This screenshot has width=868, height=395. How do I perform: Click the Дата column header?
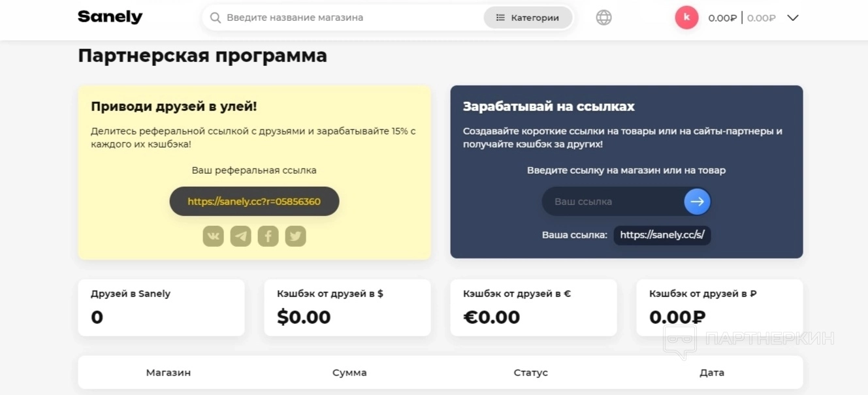click(x=712, y=373)
